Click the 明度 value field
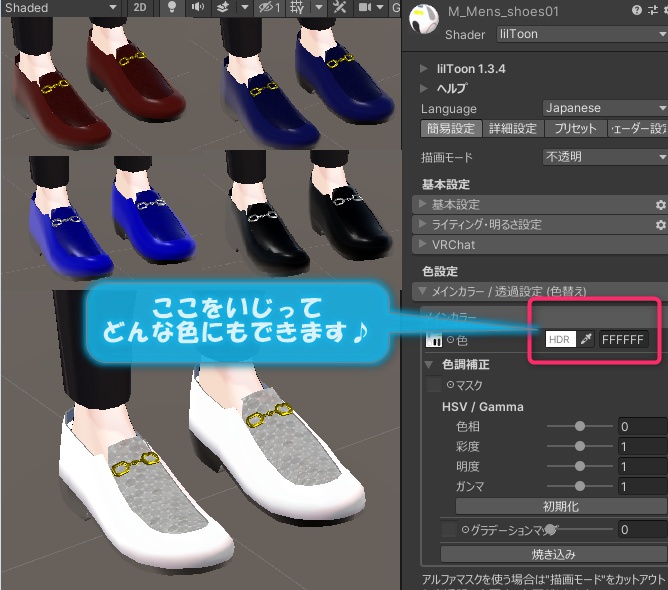Image resolution: width=668 pixels, height=590 pixels. [x=642, y=466]
